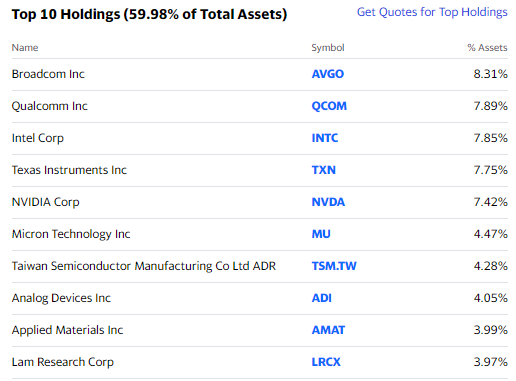Open the QCOM ticker symbol link
Viewport: 516px width, 381px height.
coord(329,106)
